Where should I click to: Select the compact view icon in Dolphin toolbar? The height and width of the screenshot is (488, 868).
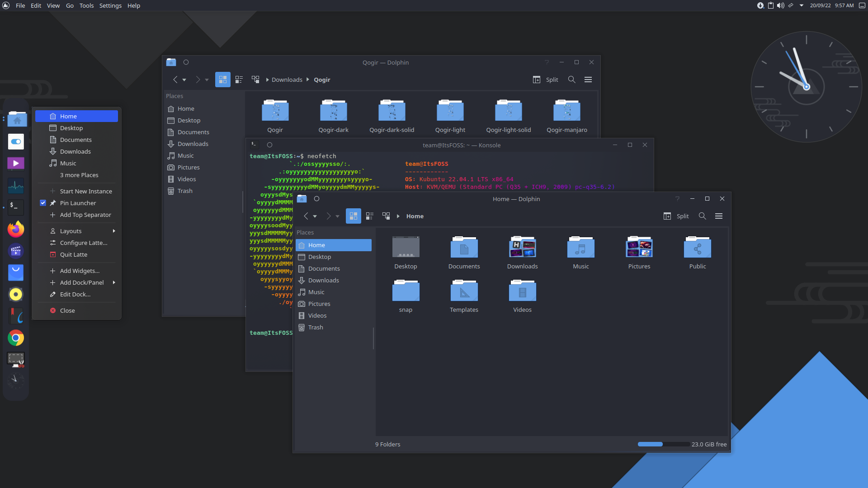370,216
